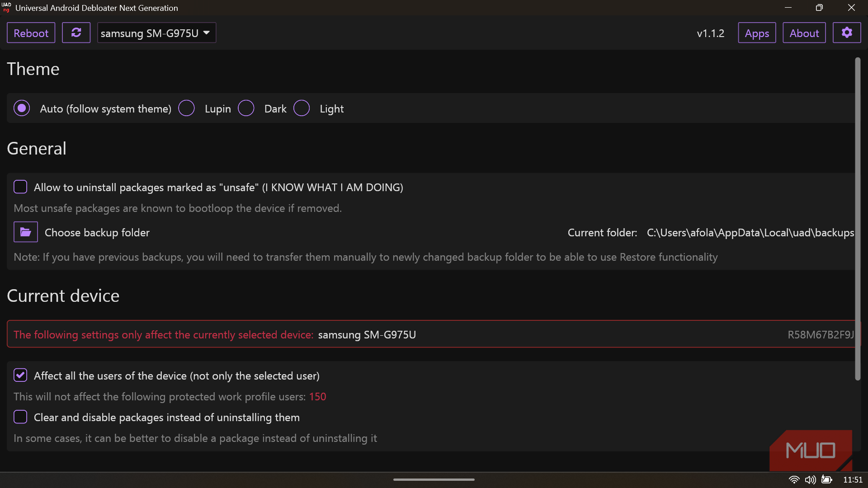868x488 pixels.
Task: Click the battery icon in system tray
Action: [827, 479]
